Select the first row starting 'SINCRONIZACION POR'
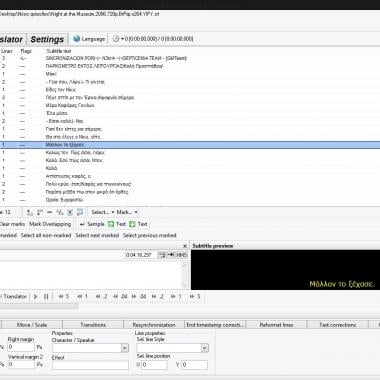Screen dimensions: 380x380 point(190,58)
